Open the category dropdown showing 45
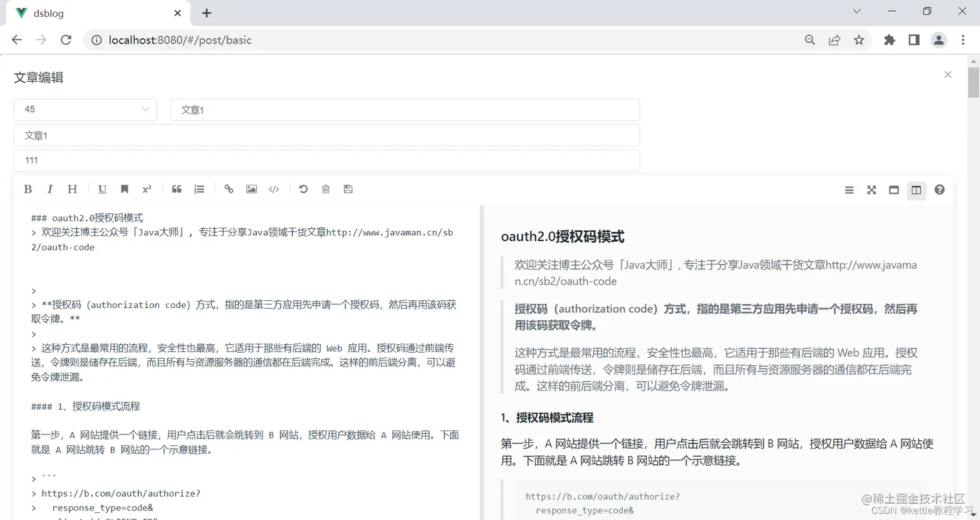980x520 pixels. coord(85,109)
